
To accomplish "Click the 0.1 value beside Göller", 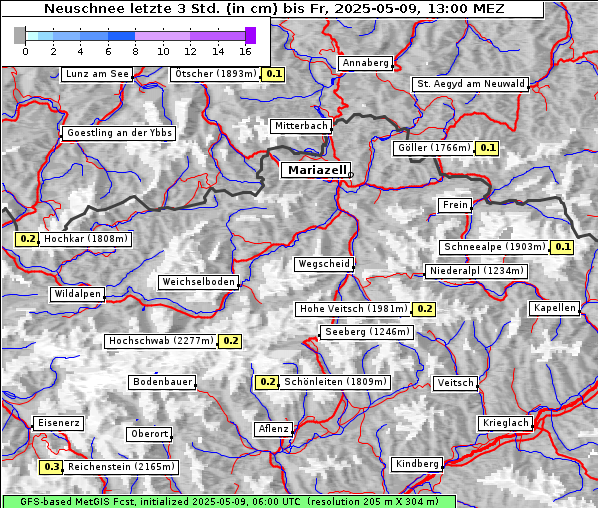I will 487,148.
